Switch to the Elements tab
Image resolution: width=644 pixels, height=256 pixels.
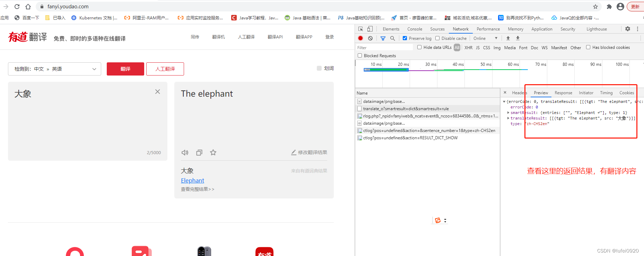click(x=391, y=29)
